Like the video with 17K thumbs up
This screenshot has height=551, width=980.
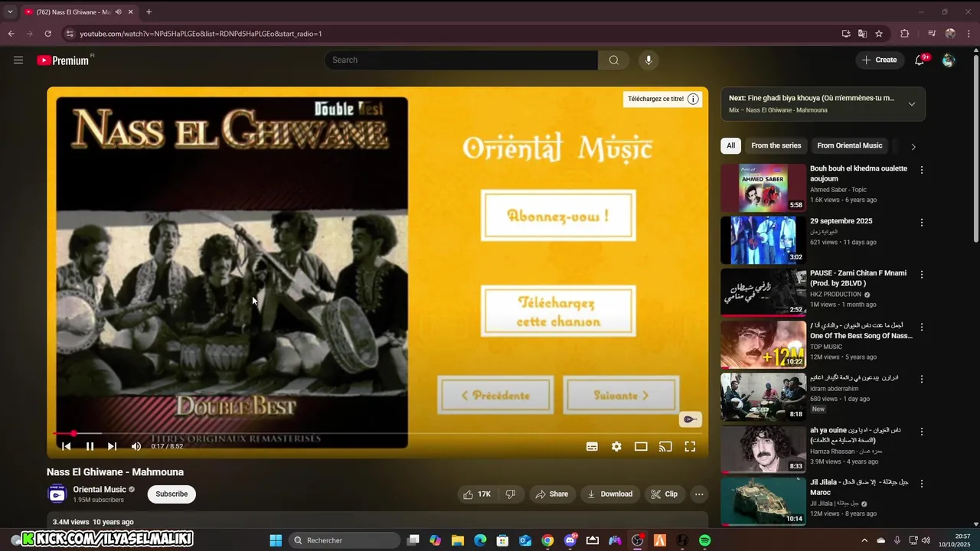click(x=477, y=494)
